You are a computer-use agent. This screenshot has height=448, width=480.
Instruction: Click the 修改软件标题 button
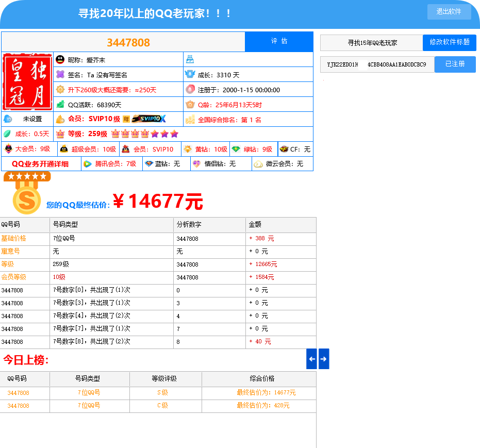click(x=450, y=42)
